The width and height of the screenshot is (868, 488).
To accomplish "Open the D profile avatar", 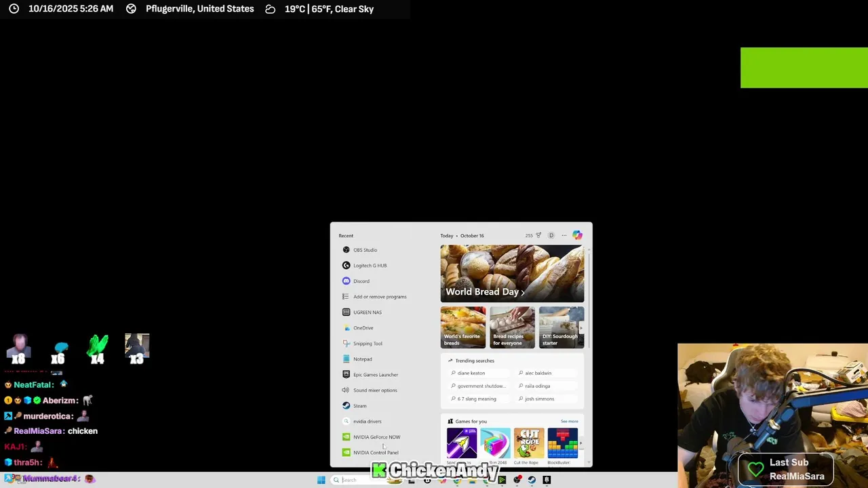I will pyautogui.click(x=551, y=236).
